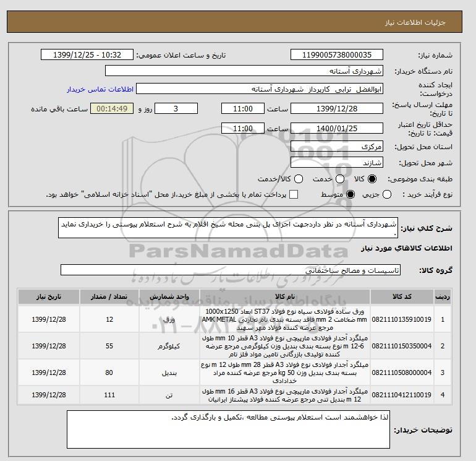Image resolution: width=476 pixels, height=461 pixels.
Task: Click buyer notes text area
Action: pyautogui.click(x=228, y=429)
